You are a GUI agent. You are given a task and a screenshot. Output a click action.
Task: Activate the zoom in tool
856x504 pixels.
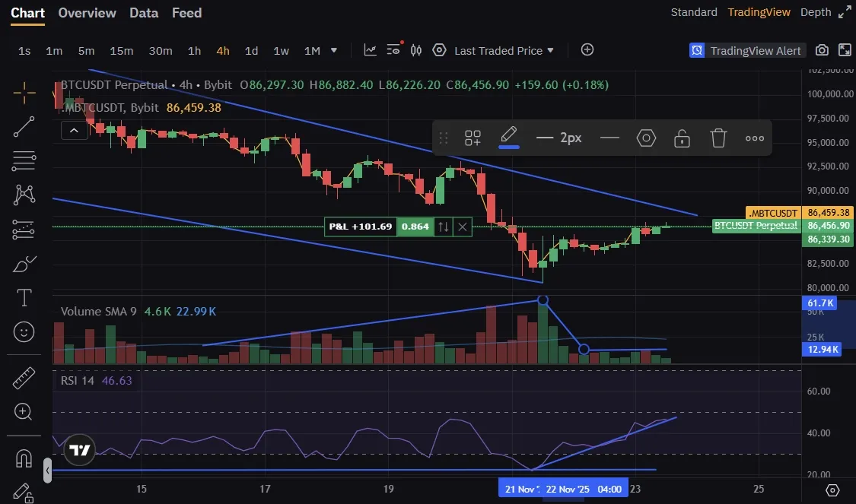tap(24, 412)
